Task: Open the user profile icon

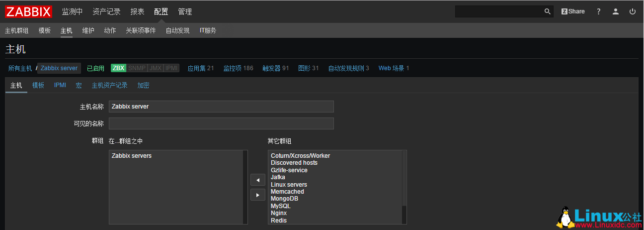Action: click(616, 11)
